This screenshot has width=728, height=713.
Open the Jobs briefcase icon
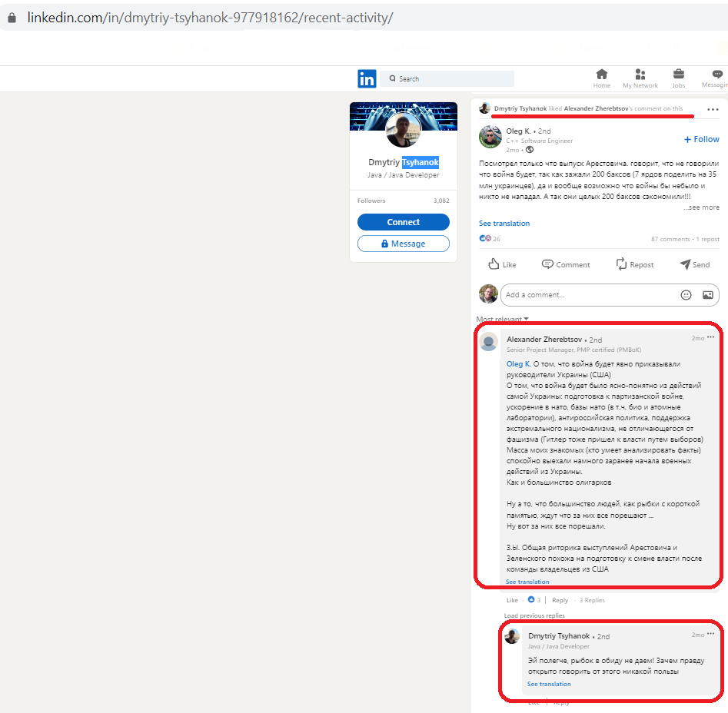click(678, 78)
